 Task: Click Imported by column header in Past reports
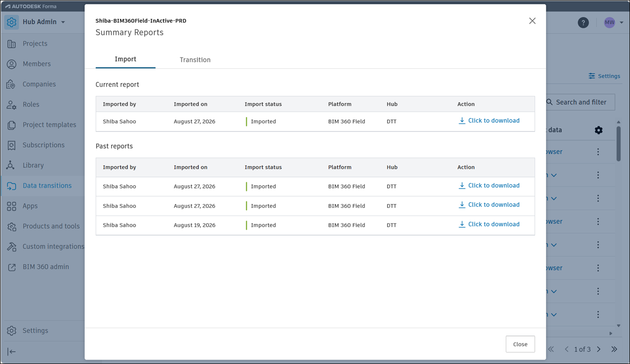(119, 167)
